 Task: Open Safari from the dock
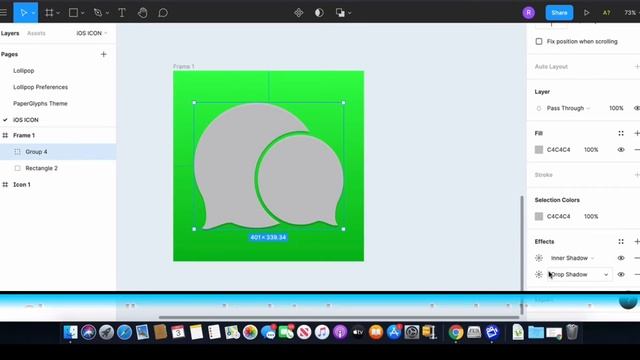(x=124, y=332)
